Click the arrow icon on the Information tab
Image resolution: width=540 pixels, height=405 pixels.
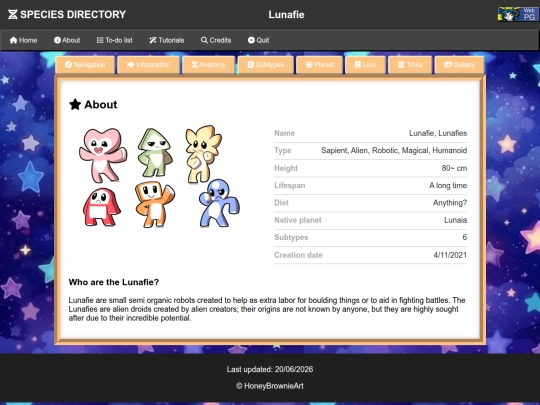tap(131, 64)
